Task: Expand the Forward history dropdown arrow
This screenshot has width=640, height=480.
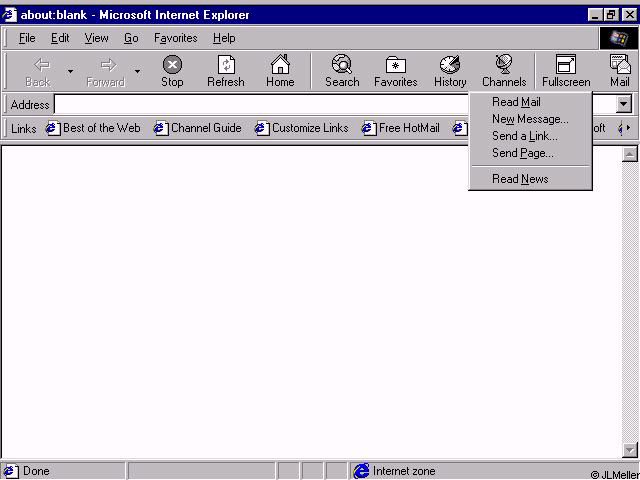Action: 138,72
